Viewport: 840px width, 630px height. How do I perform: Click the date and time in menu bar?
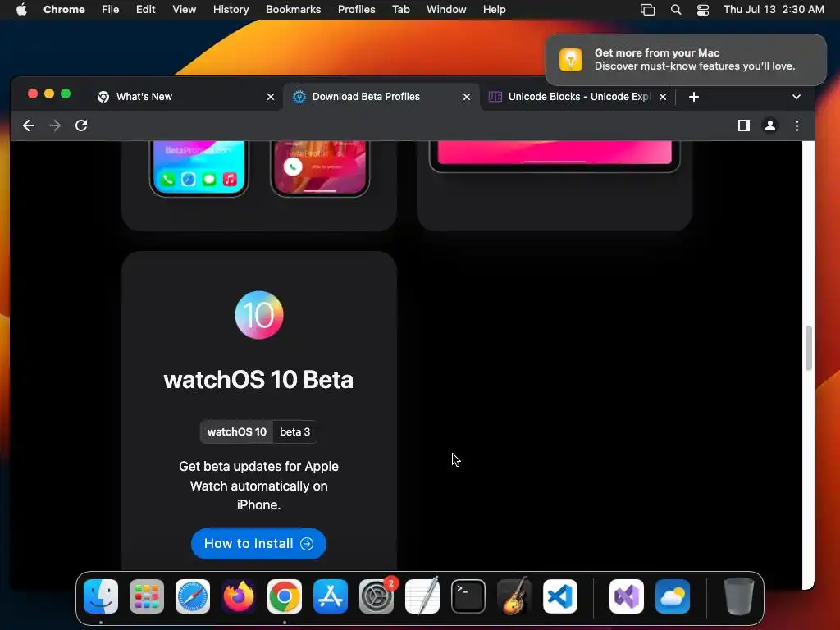pos(774,9)
